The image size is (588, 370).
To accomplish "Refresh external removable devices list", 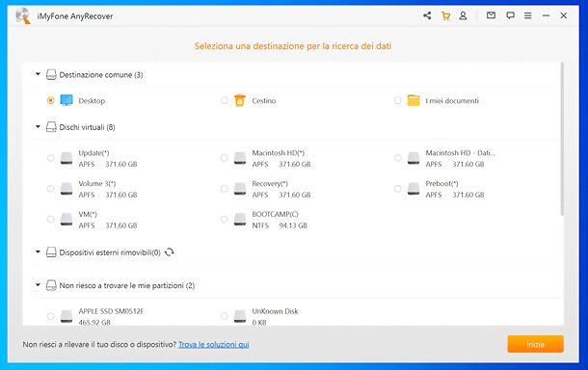I will (169, 252).
